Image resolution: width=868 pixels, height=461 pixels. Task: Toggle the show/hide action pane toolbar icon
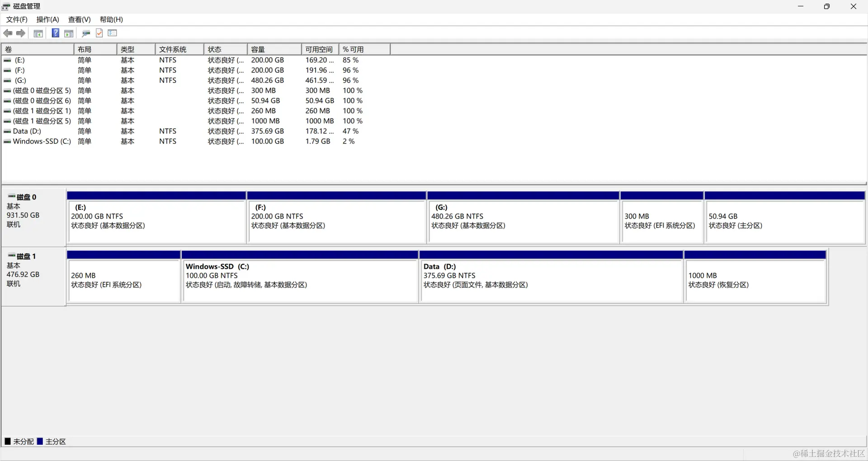click(69, 33)
